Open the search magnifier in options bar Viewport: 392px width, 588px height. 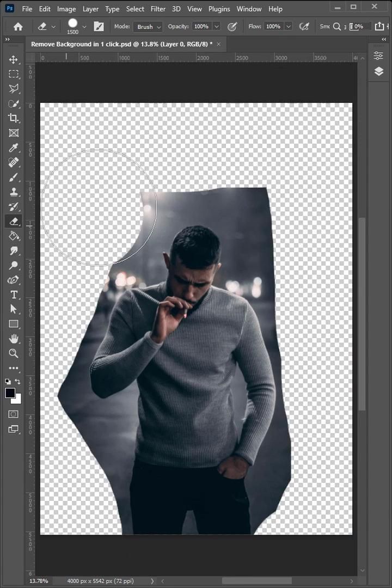[x=337, y=27]
